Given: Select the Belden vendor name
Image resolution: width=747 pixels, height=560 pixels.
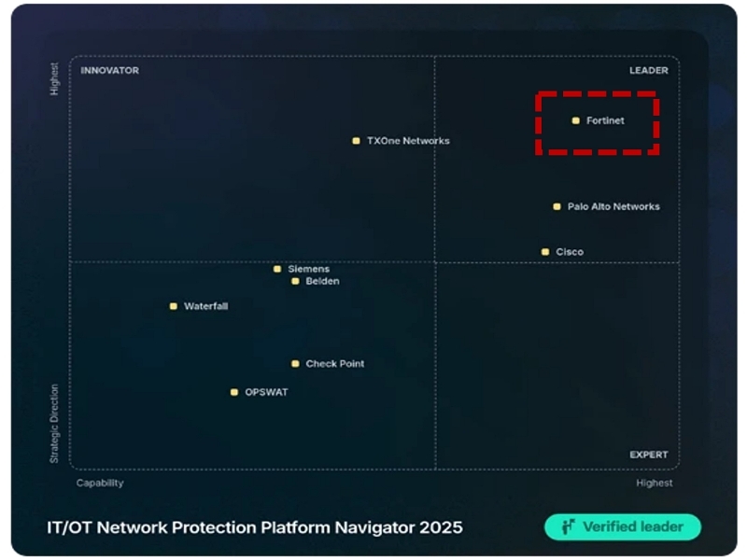Looking at the screenshot, I should point(322,282).
